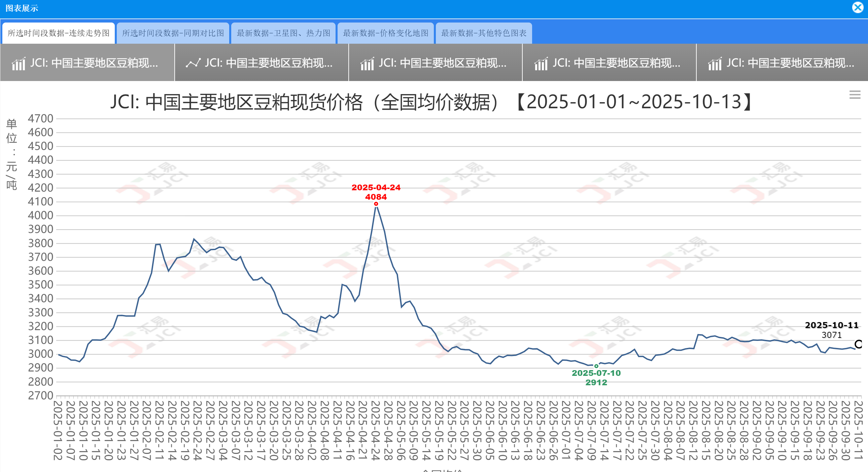Click the bar chart icon in third chart tab
Image resolution: width=868 pixels, height=472 pixels.
click(367, 64)
